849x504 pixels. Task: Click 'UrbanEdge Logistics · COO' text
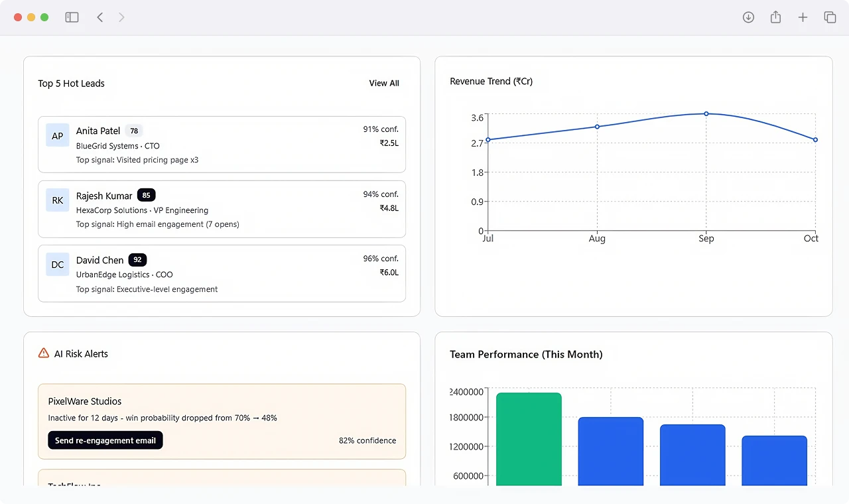click(x=125, y=275)
